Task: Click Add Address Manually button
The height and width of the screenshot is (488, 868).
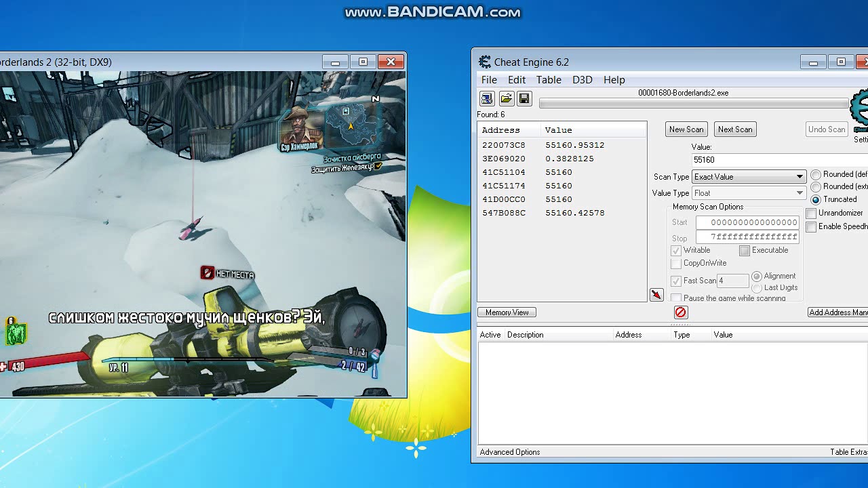Action: [x=838, y=312]
